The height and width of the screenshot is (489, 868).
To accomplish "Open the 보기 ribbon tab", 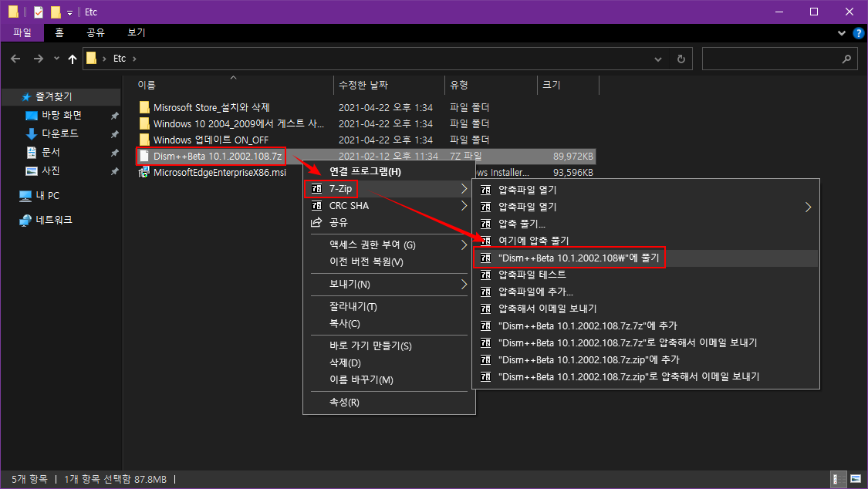I will (x=136, y=32).
